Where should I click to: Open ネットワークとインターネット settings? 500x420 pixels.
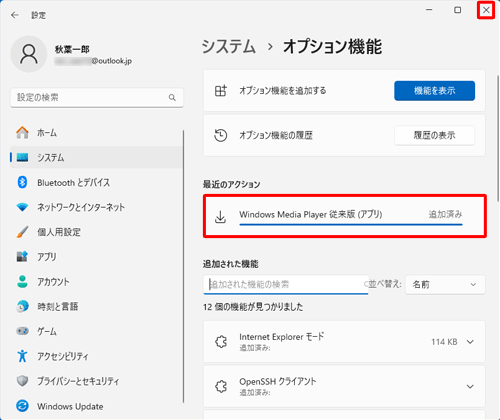point(96,207)
